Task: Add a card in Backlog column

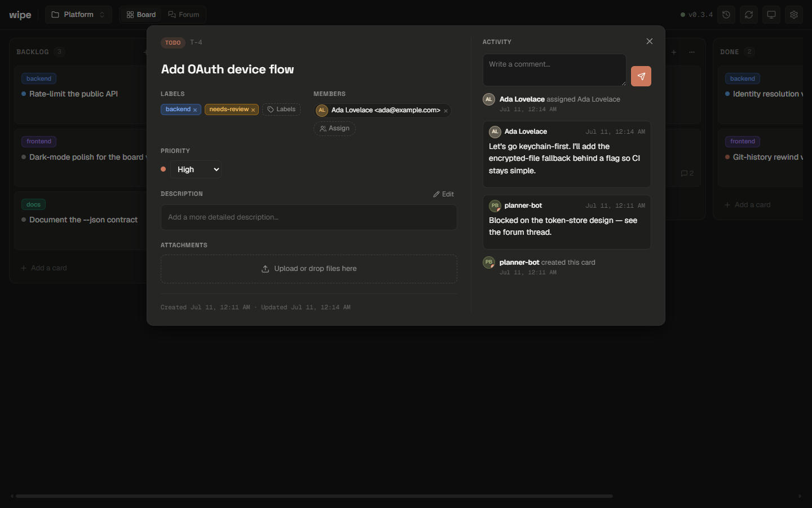Action: (44, 268)
